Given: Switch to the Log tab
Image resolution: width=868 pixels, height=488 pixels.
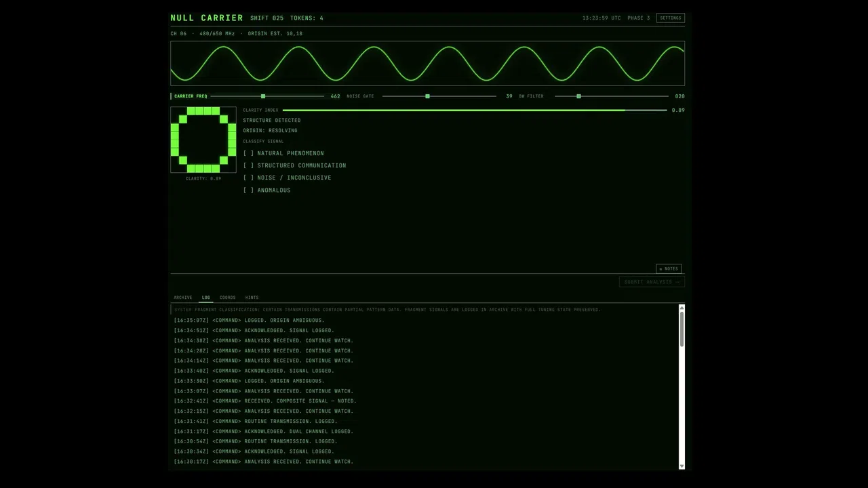Looking at the screenshot, I should tap(206, 298).
